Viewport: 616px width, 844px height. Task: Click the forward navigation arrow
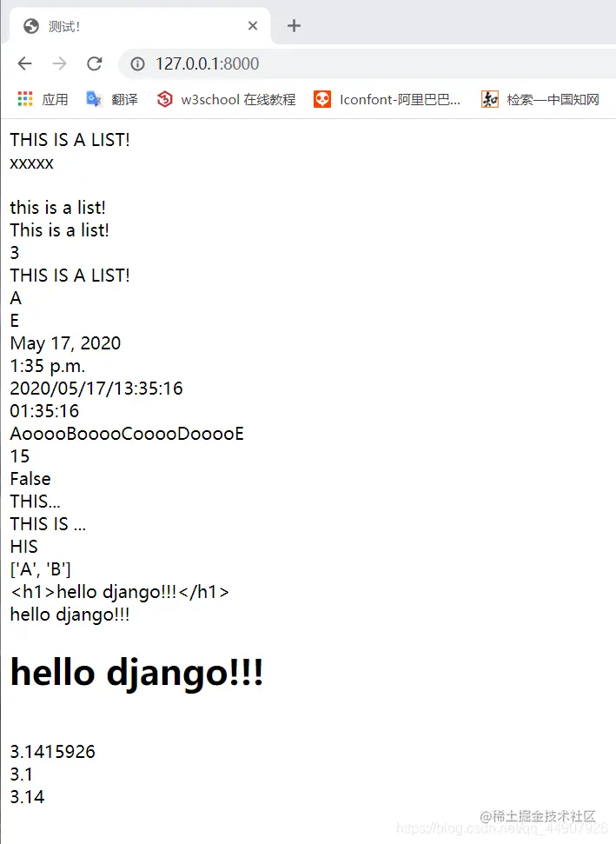tap(59, 63)
